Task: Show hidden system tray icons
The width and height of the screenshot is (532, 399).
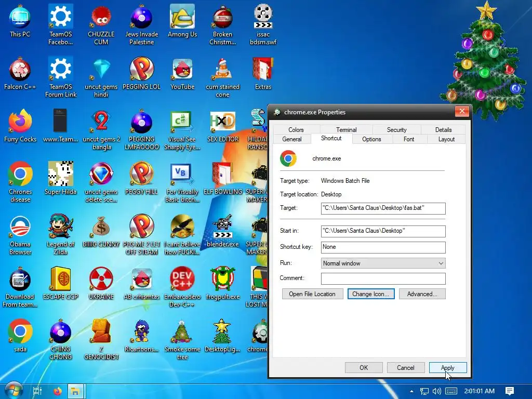Action: pos(411,391)
